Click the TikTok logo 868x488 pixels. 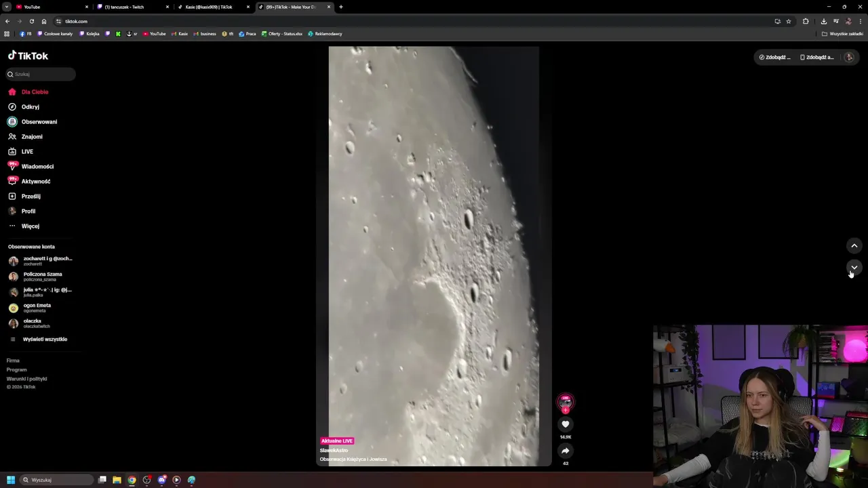click(x=28, y=56)
